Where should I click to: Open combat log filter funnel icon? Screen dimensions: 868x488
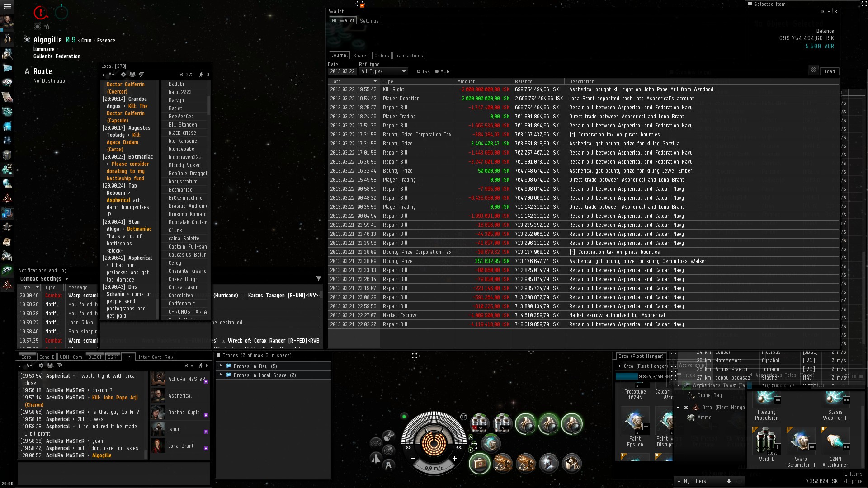click(318, 278)
